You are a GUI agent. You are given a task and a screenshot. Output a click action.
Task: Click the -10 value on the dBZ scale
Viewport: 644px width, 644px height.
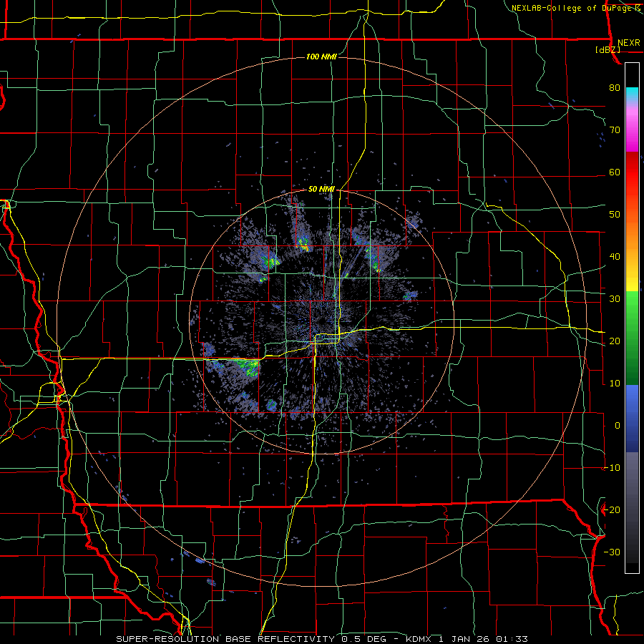point(612,468)
